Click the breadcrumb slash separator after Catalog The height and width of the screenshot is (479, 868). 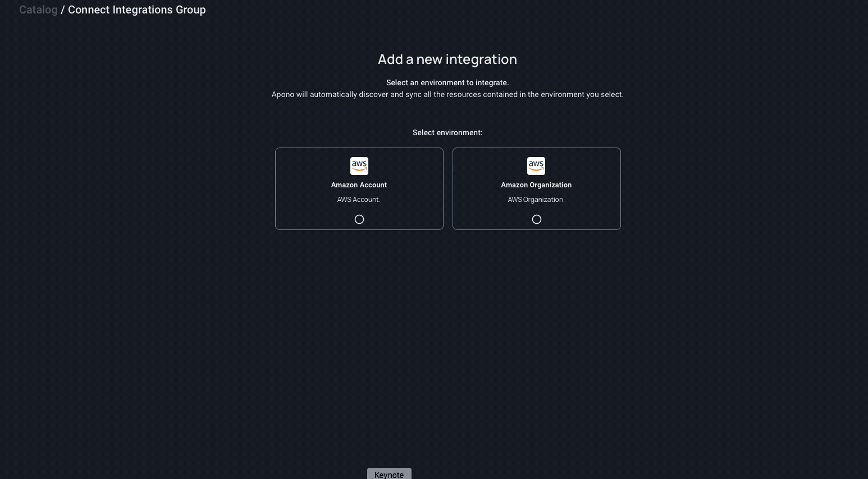63,10
